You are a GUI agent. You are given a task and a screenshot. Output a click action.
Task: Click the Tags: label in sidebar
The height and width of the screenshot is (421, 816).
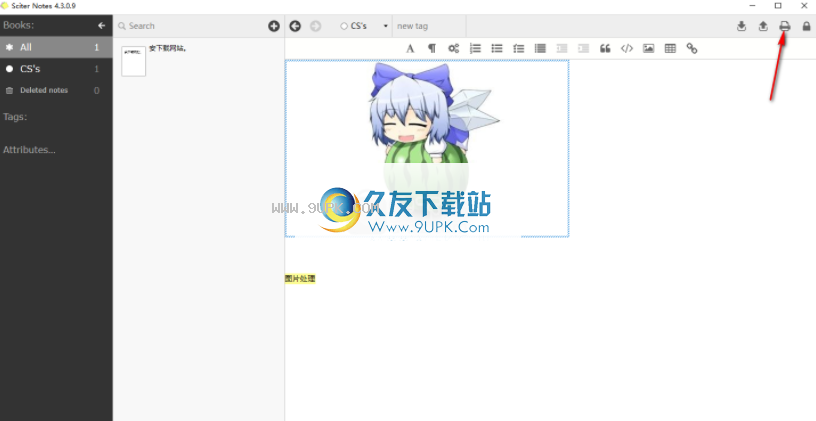(x=15, y=117)
